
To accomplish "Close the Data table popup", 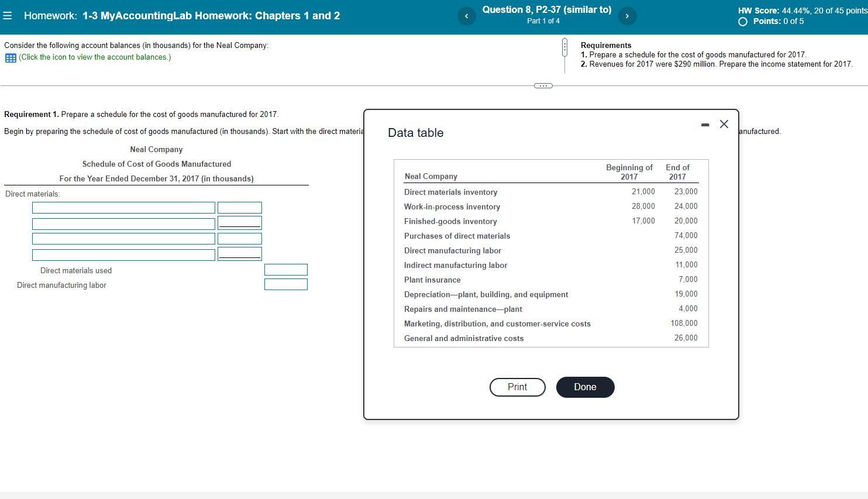I will click(x=724, y=124).
